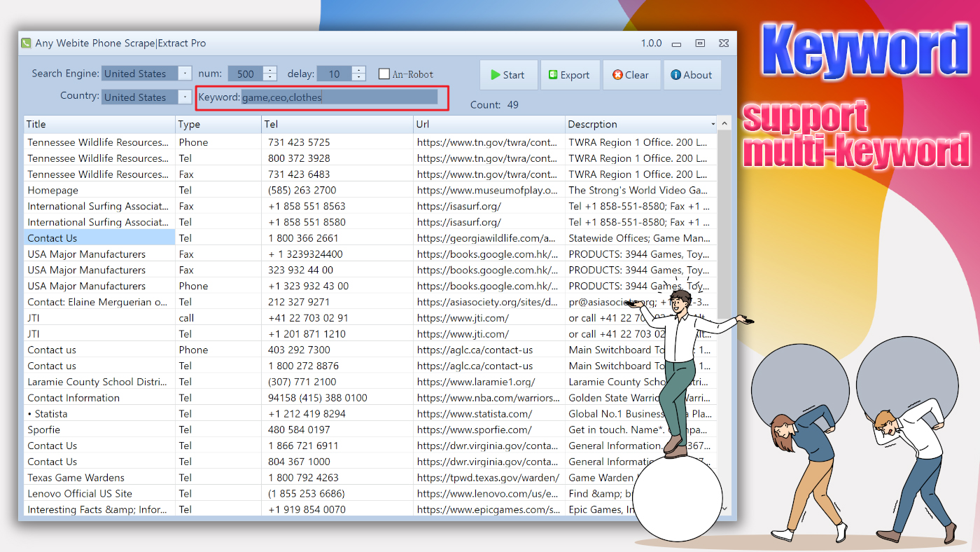Click tel number 212 327 9271
The image size is (980, 552).
click(299, 302)
